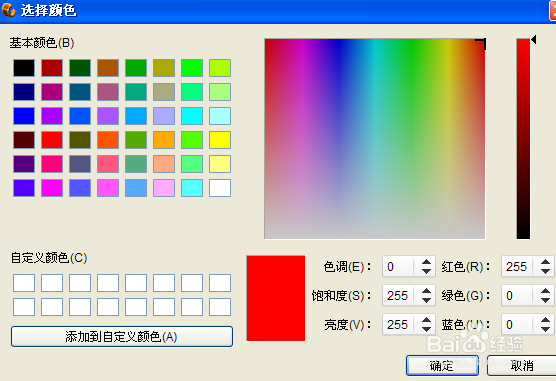Increase the 饱和度(S) saturation value
The width and height of the screenshot is (556, 381).
[x=427, y=291]
